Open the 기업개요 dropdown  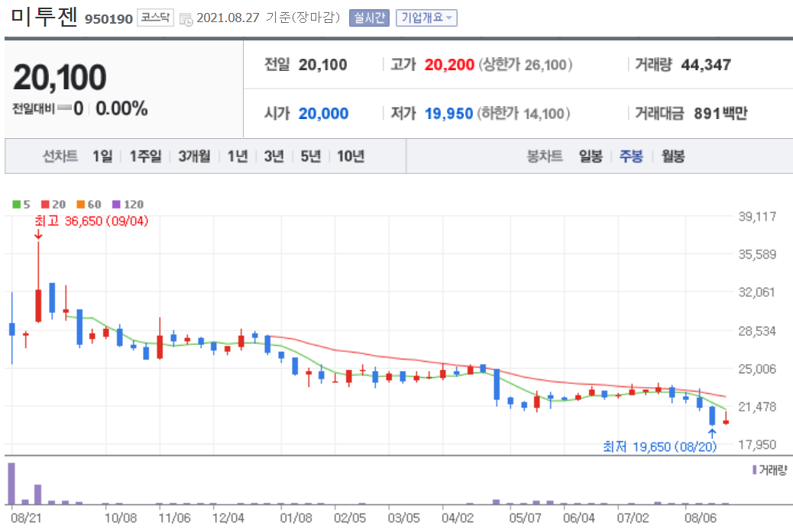[426, 18]
